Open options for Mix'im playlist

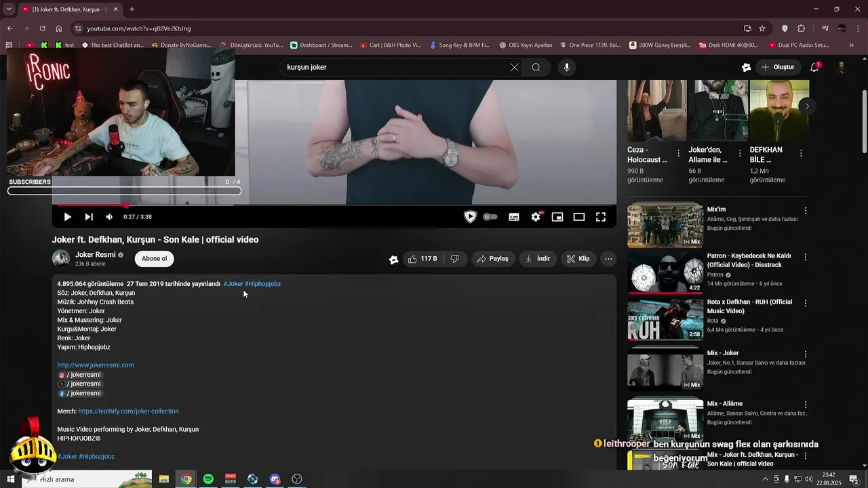pyautogui.click(x=806, y=211)
